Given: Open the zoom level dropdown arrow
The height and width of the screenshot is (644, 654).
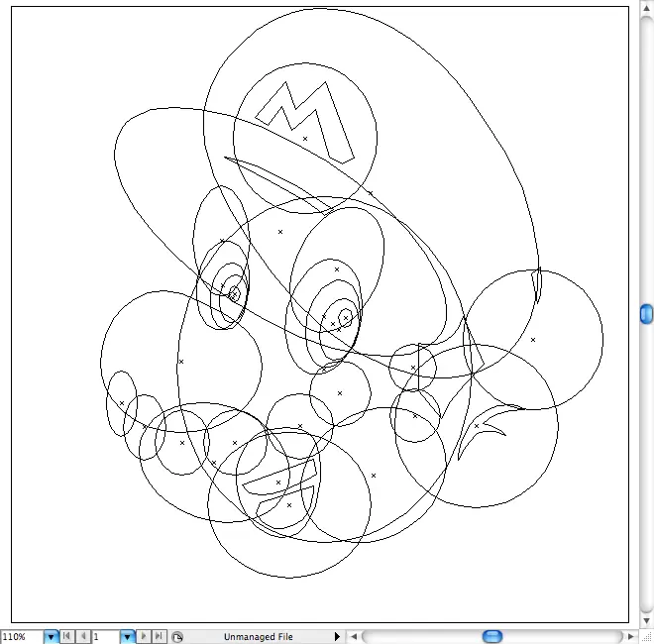Looking at the screenshot, I should point(51,637).
